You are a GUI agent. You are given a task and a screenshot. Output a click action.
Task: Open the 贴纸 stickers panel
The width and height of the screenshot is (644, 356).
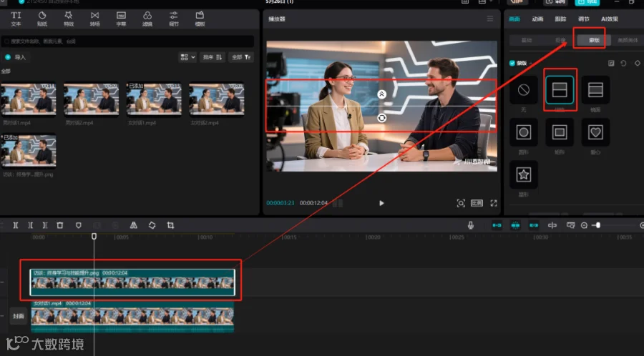pos(42,18)
